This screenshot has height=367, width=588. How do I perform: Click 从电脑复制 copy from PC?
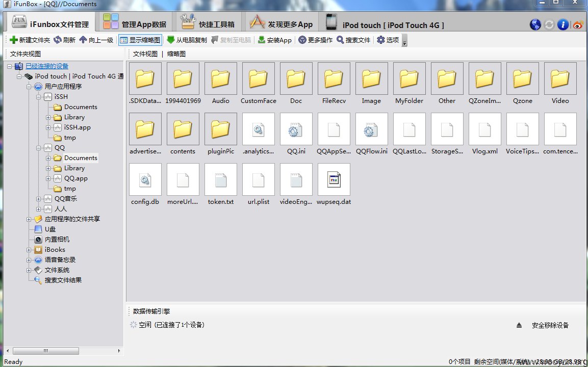pyautogui.click(x=187, y=40)
